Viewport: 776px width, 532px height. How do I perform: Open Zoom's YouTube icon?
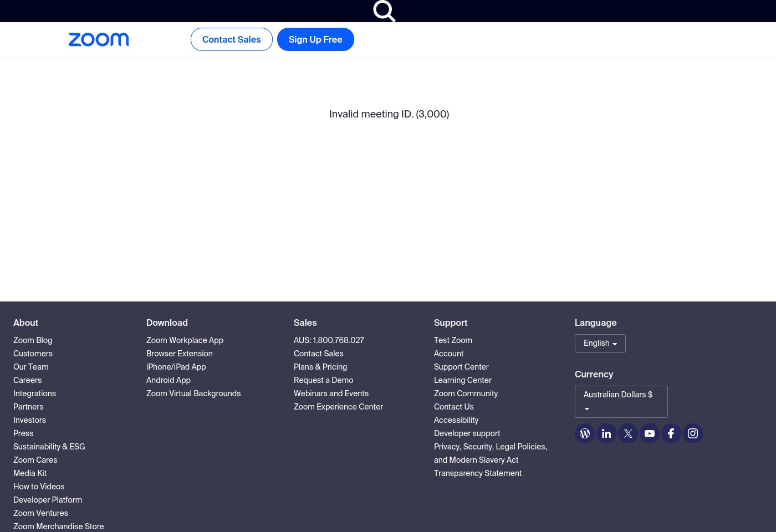point(650,433)
